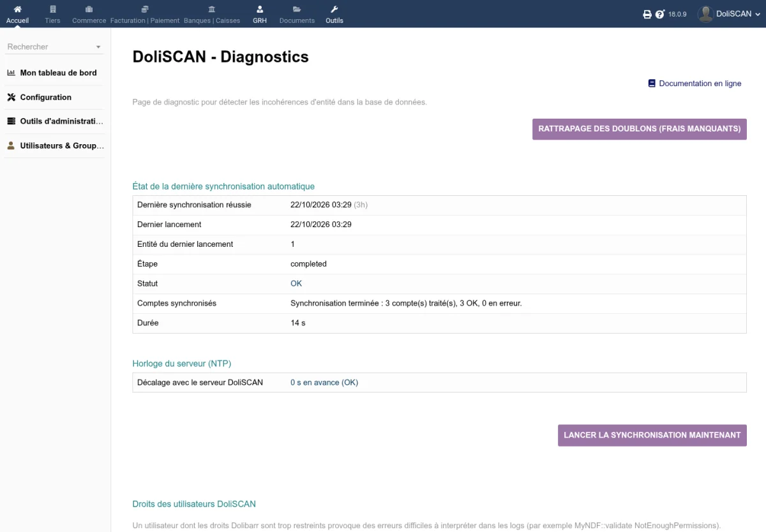The width and height of the screenshot is (766, 532).
Task: Click 'Synchronisation terminée : 3 compte(s)' text
Action: pyautogui.click(x=406, y=303)
